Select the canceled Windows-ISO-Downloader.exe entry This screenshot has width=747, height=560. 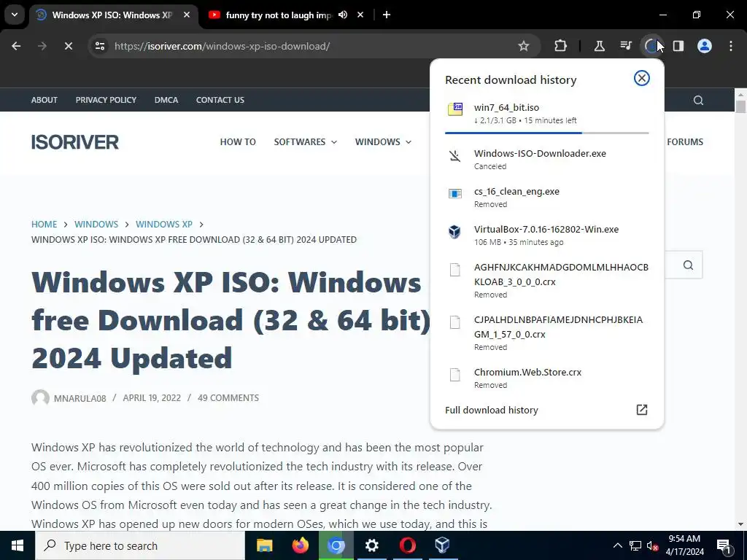[x=547, y=160]
